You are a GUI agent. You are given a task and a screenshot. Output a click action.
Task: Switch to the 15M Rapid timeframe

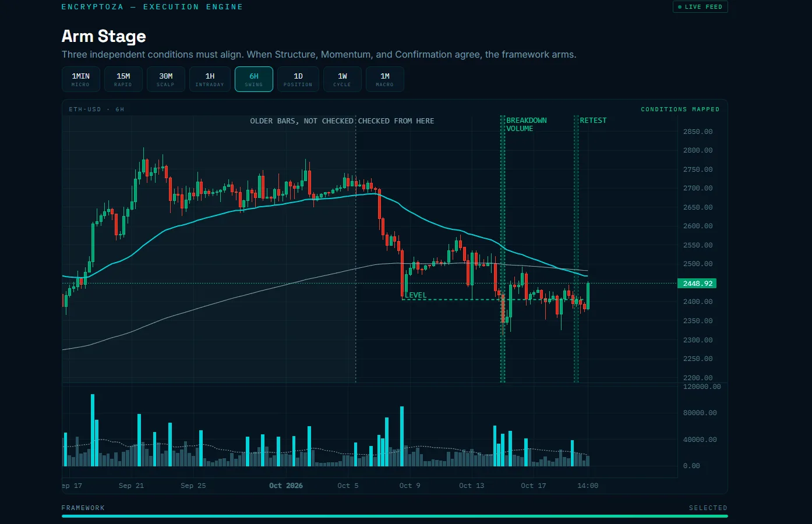pyautogui.click(x=123, y=79)
